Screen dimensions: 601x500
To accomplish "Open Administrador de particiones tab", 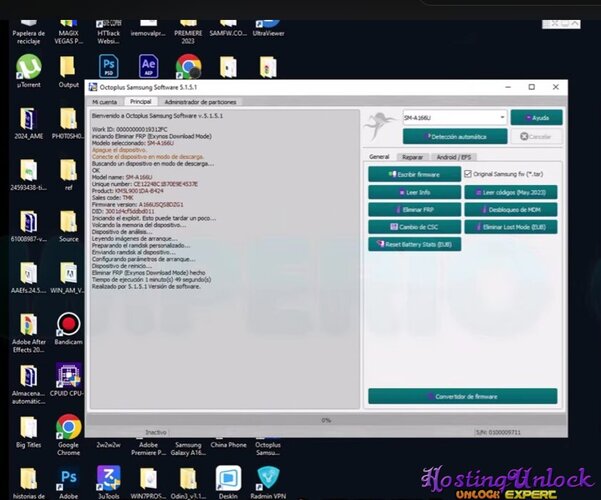I will coord(200,102).
